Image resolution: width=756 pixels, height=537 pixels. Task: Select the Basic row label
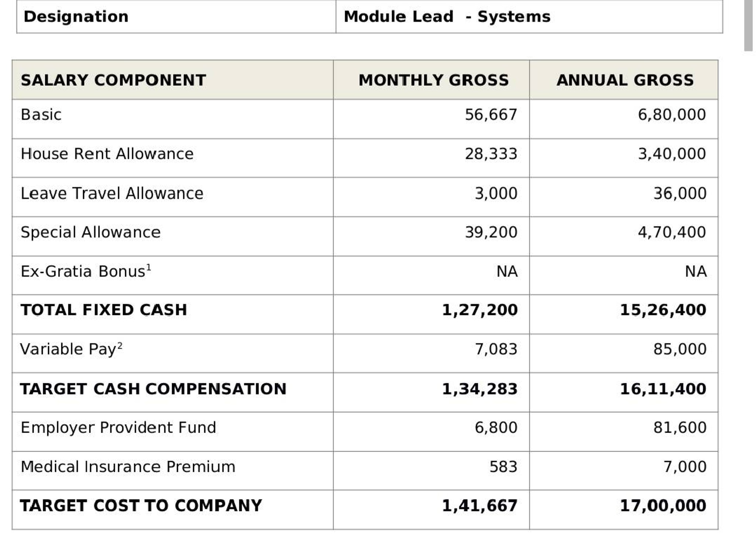click(41, 115)
